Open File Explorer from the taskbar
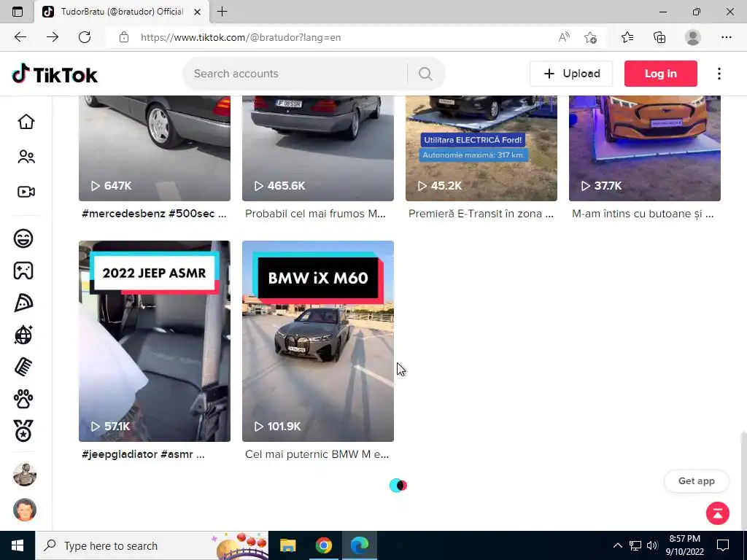Viewport: 747px width, 560px height. coord(287,545)
